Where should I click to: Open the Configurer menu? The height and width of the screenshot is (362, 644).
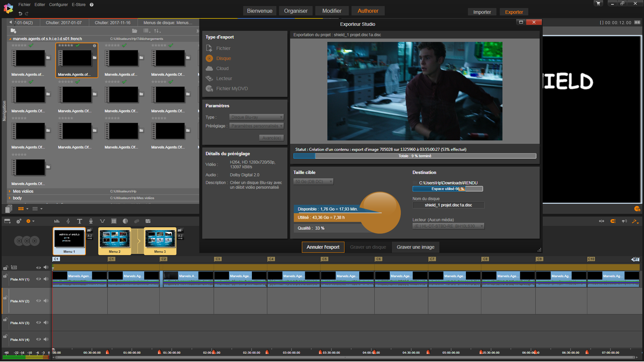pos(58,4)
